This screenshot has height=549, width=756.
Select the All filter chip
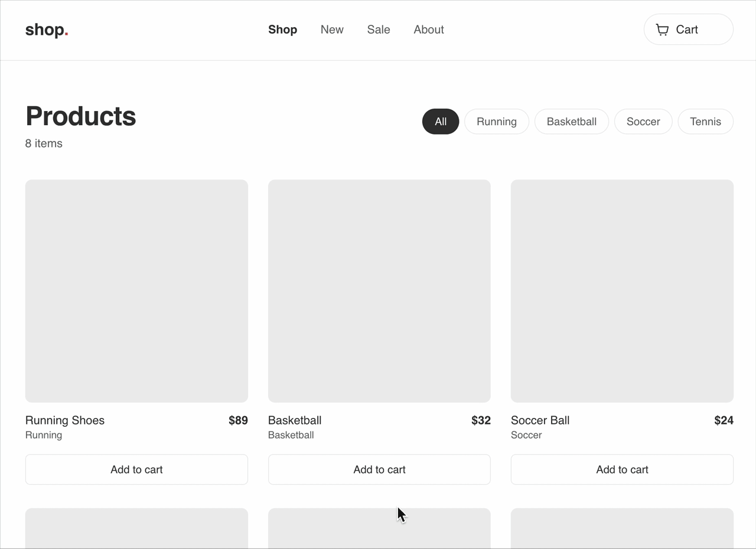[x=441, y=122]
